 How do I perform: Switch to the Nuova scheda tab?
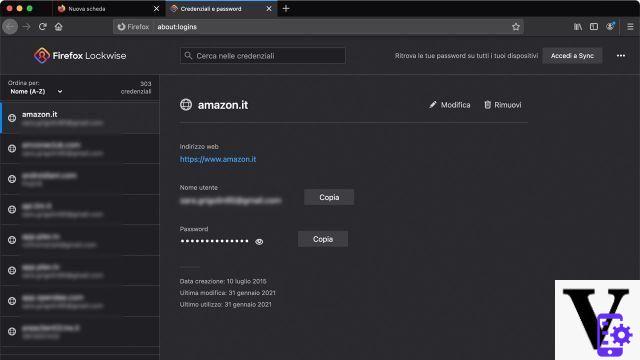(x=108, y=9)
